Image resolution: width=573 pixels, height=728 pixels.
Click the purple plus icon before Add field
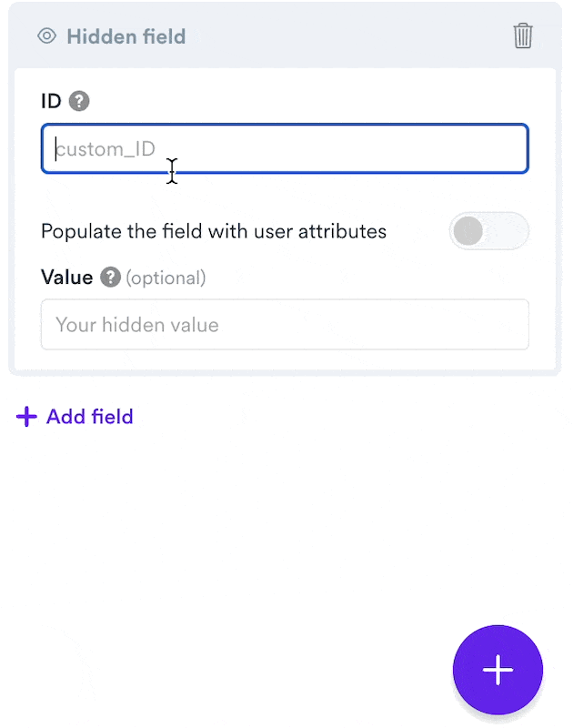[x=26, y=417]
